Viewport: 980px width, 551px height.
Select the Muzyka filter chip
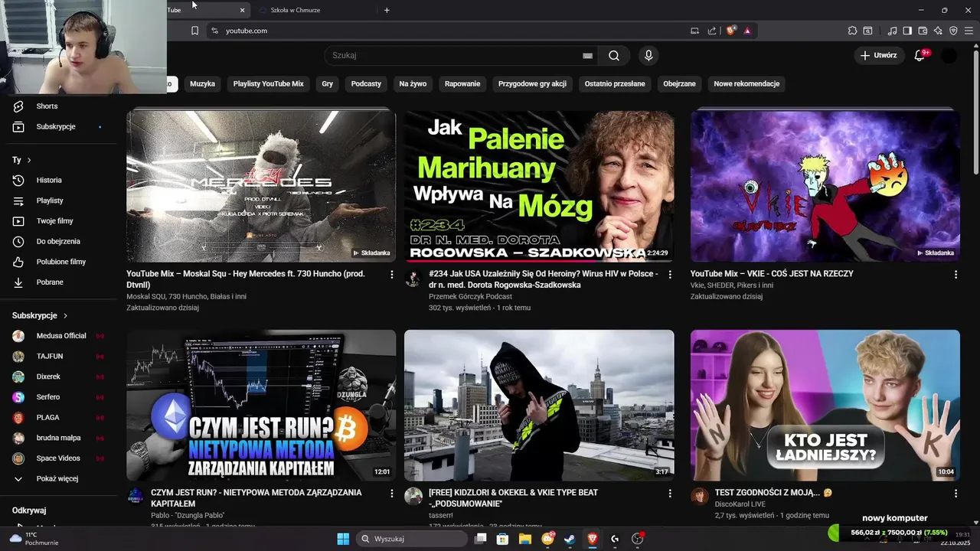click(x=202, y=83)
